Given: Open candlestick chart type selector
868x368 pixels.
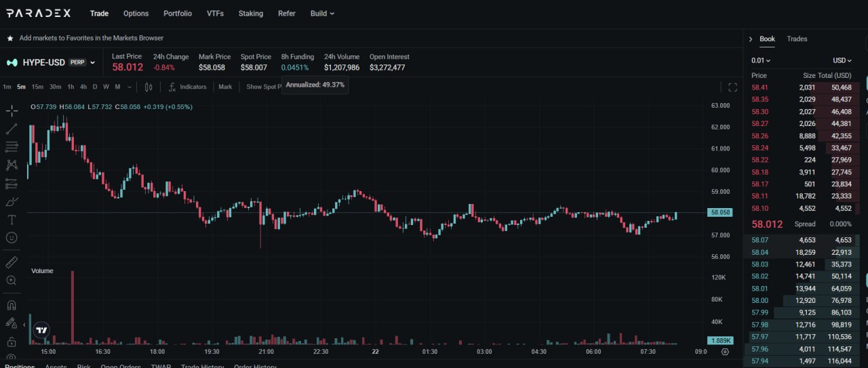Looking at the screenshot, I should click(x=149, y=87).
